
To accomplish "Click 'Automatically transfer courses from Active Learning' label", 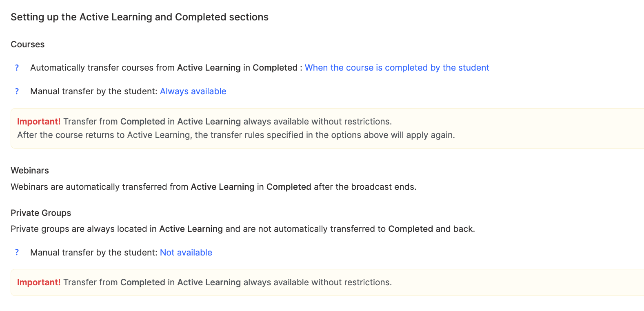I will coord(163,68).
